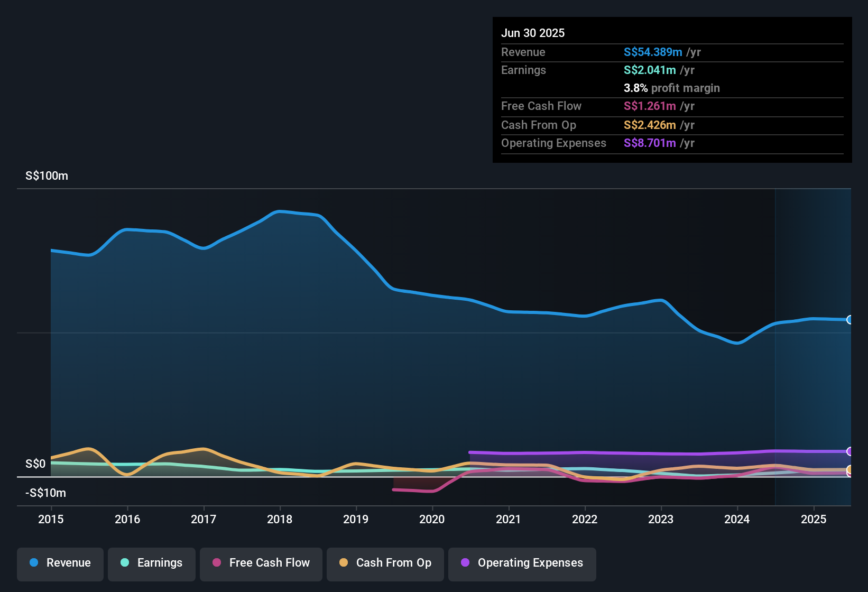Click the Cash From Op endpoint marker
This screenshot has width=868, height=592.
click(849, 469)
